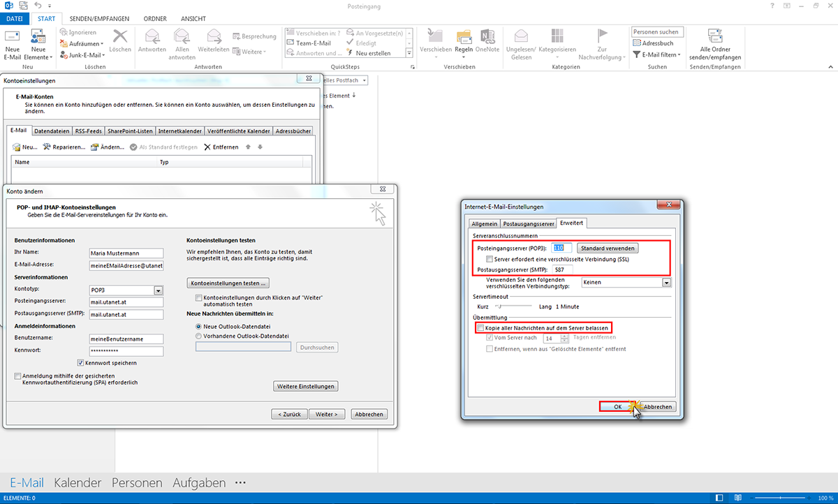Open the Neue Elemente menu

pos(38,45)
